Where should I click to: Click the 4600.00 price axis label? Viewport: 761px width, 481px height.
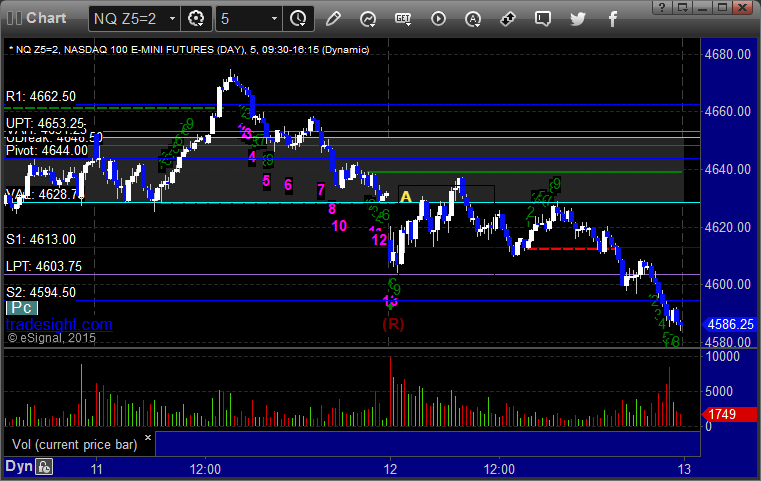[x=728, y=284]
